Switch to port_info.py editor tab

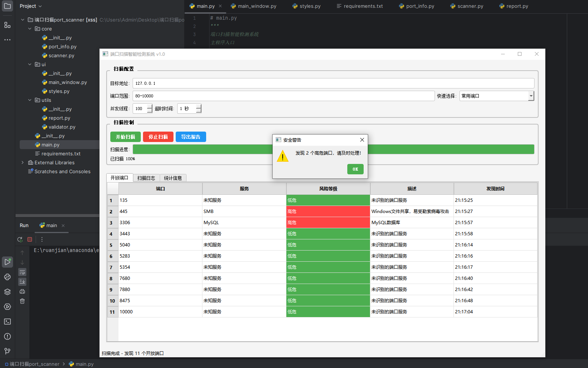click(x=416, y=6)
